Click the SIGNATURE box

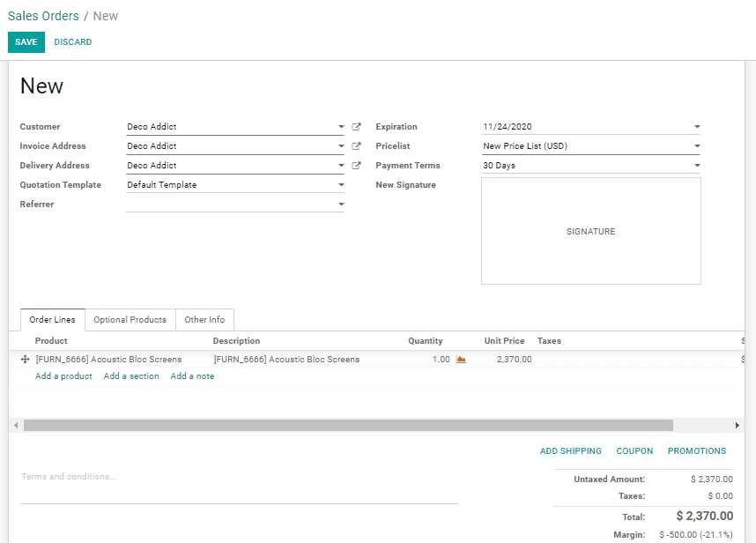pos(591,231)
